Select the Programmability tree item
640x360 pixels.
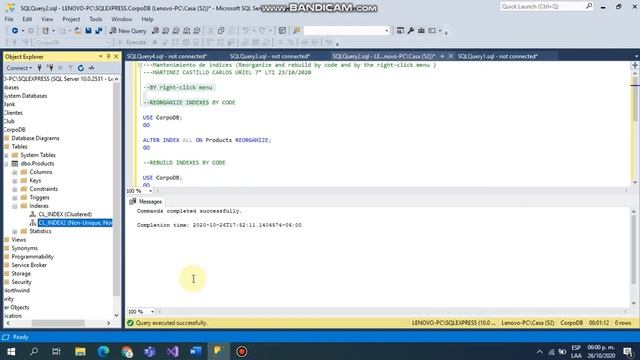(33, 257)
